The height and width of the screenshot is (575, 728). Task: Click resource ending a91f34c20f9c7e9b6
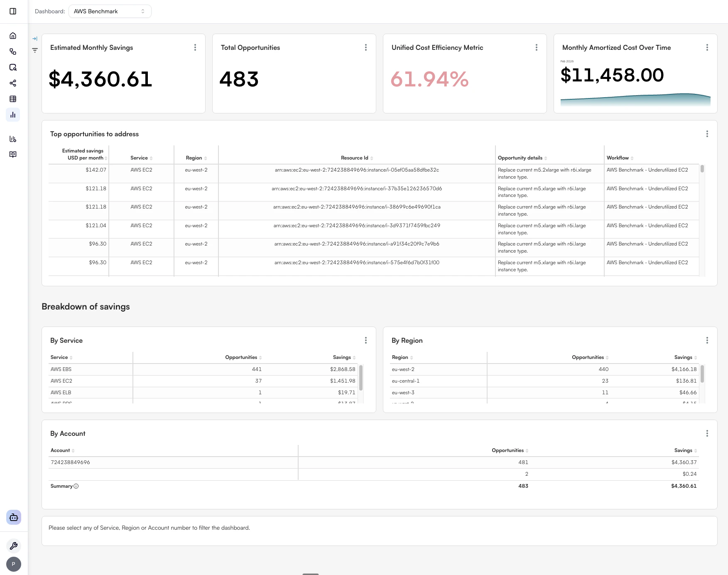[x=357, y=244]
